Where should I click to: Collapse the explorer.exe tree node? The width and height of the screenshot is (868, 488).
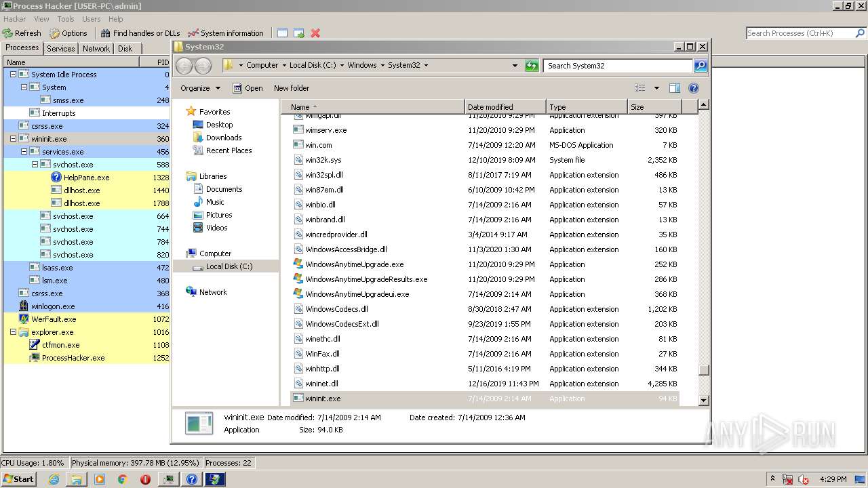click(13, 332)
